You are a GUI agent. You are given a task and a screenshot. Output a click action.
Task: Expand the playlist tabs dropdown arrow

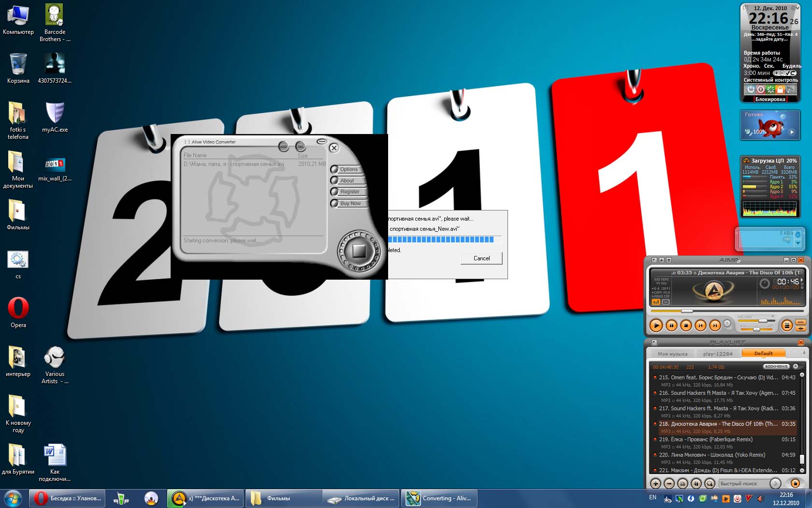click(804, 353)
